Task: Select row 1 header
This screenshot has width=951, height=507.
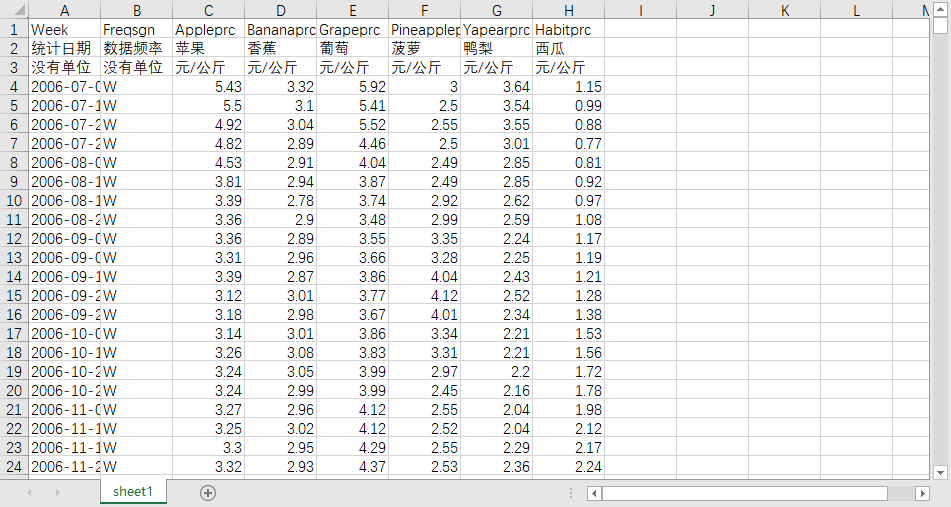Action: click(14, 29)
